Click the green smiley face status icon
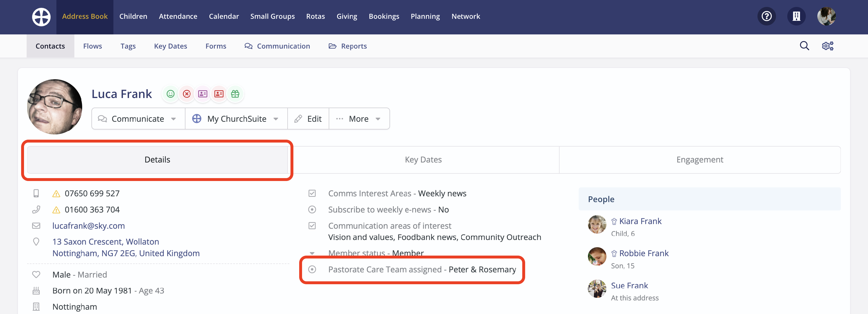Screen dimensions: 868x314 [170, 94]
